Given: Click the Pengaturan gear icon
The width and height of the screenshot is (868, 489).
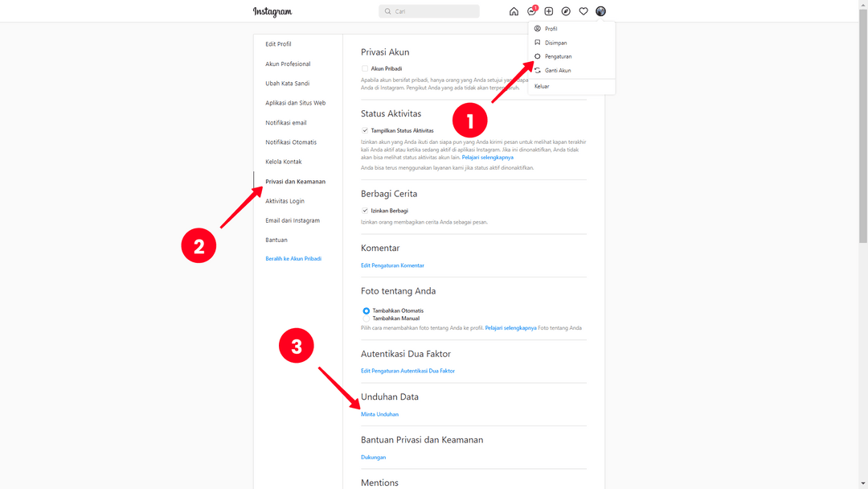Looking at the screenshot, I should (x=538, y=56).
